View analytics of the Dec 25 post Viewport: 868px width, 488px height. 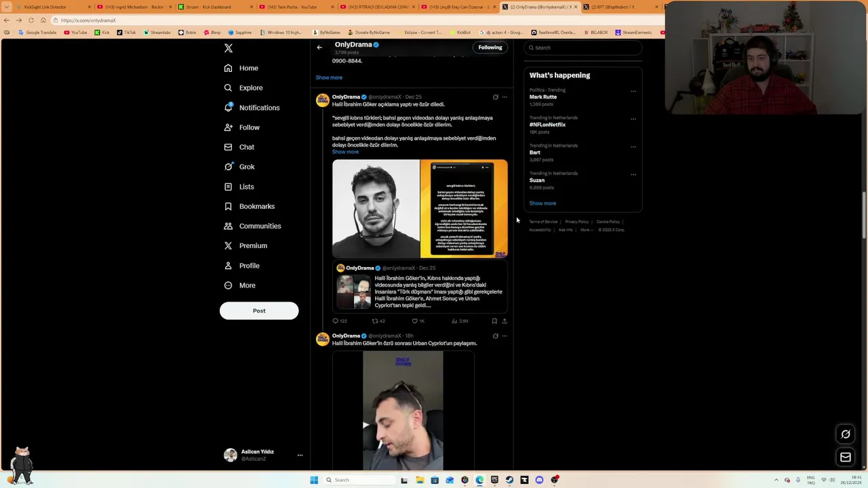(460, 321)
